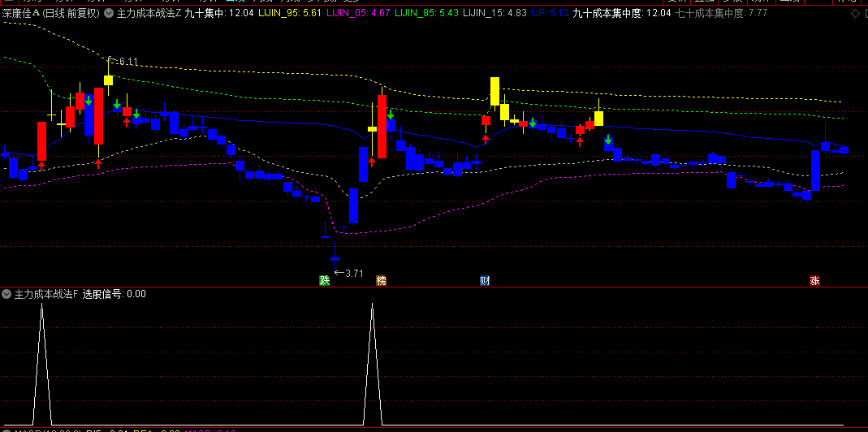Click the 主力成本战法F sub-indicator name

[x=46, y=294]
